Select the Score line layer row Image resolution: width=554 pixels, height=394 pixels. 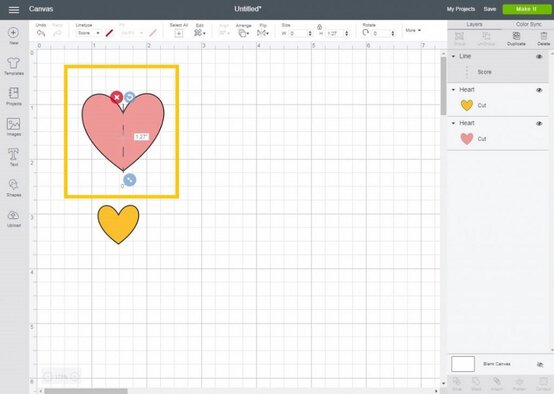498,72
